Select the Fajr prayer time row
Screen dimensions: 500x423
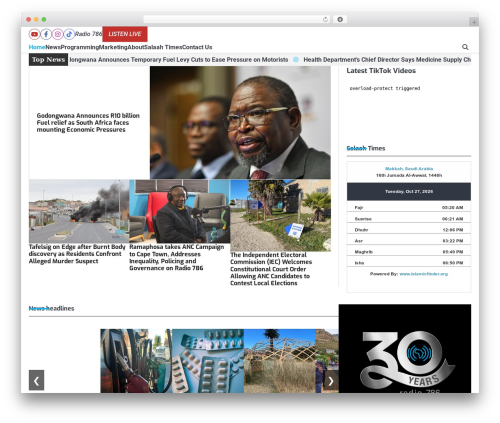409,207
